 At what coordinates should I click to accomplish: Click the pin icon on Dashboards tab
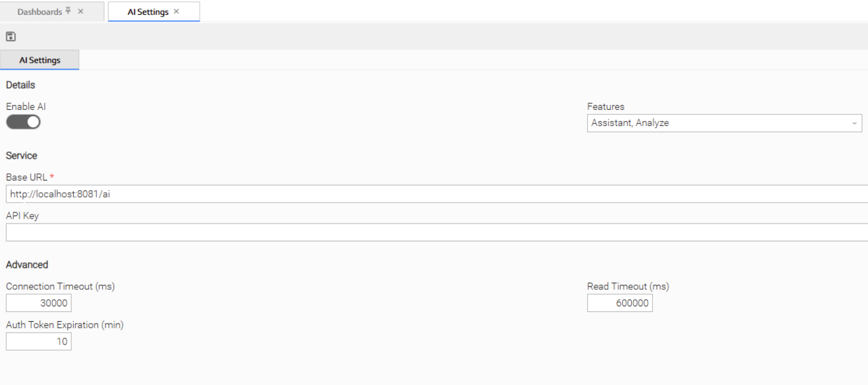[x=68, y=11]
